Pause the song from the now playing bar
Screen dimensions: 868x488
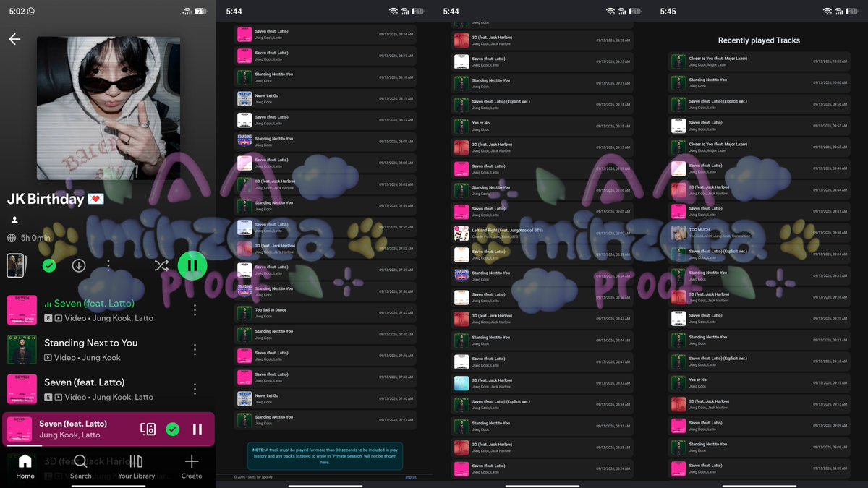tap(197, 429)
